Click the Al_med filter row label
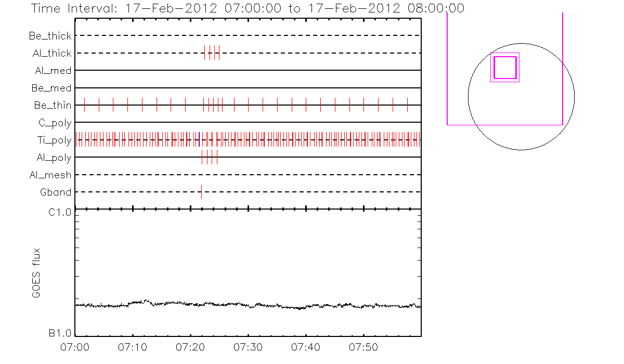The height and width of the screenshot is (364, 624). tap(53, 71)
